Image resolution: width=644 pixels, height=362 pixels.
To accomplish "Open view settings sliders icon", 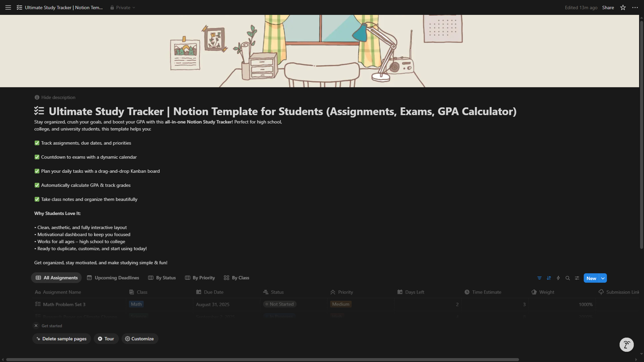I will point(577,278).
